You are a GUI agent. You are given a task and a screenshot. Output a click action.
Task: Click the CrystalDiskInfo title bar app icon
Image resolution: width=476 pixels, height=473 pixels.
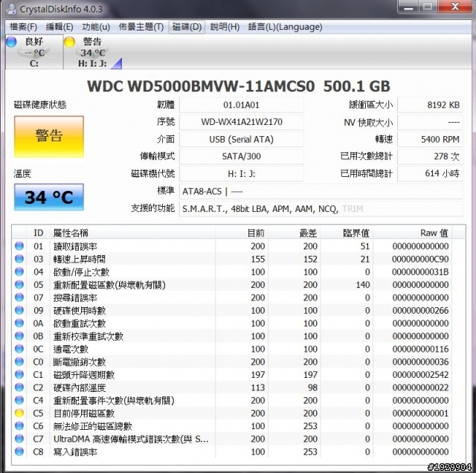pyautogui.click(x=12, y=9)
